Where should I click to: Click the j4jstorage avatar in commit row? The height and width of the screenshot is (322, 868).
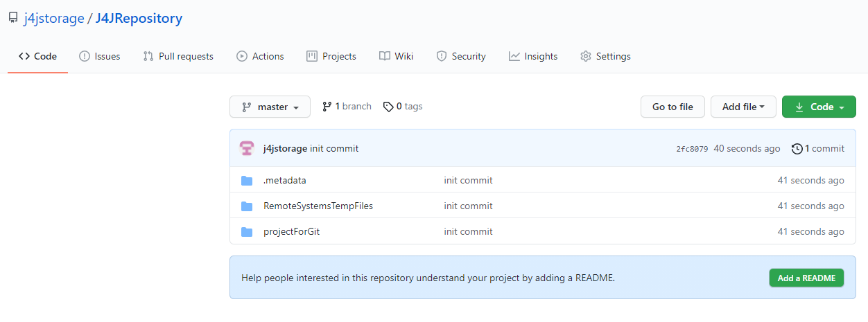(x=247, y=148)
